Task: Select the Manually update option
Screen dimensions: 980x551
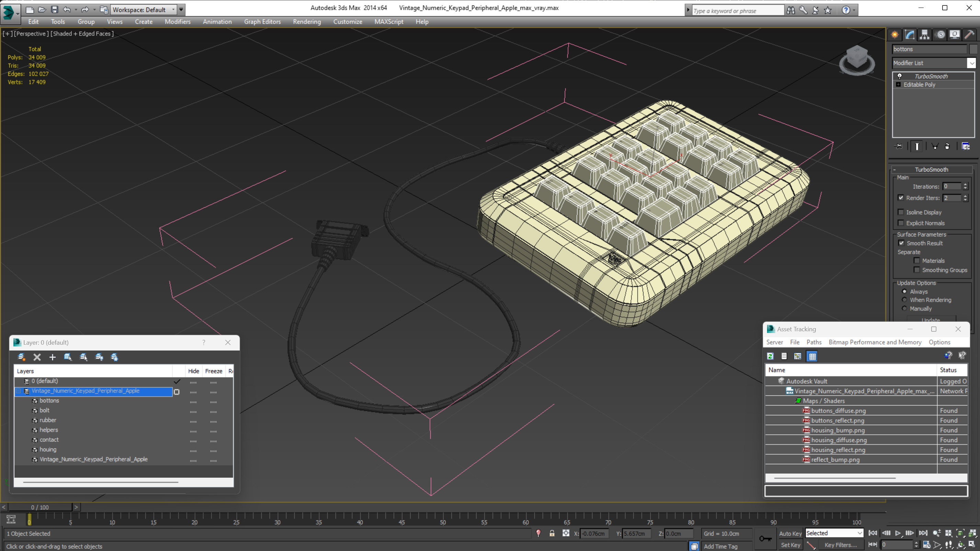Action: pyautogui.click(x=904, y=308)
